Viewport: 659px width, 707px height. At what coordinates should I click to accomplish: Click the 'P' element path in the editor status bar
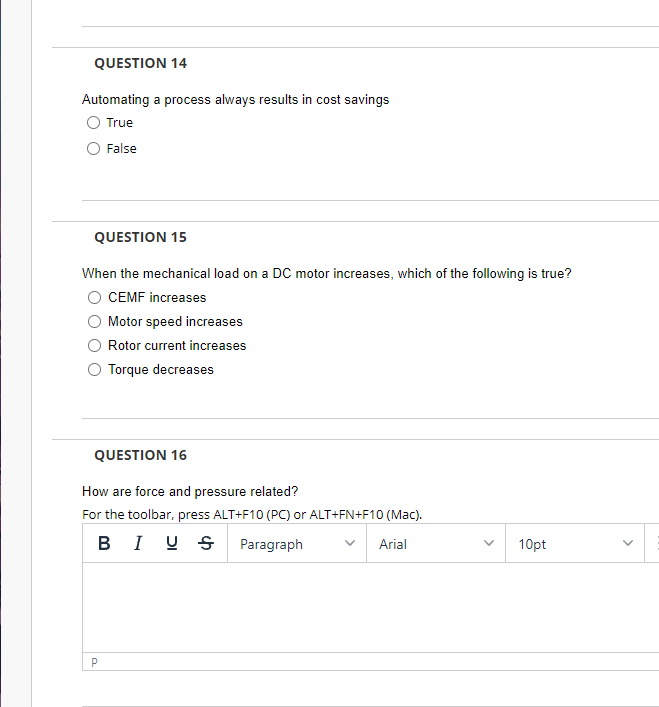coord(94,662)
